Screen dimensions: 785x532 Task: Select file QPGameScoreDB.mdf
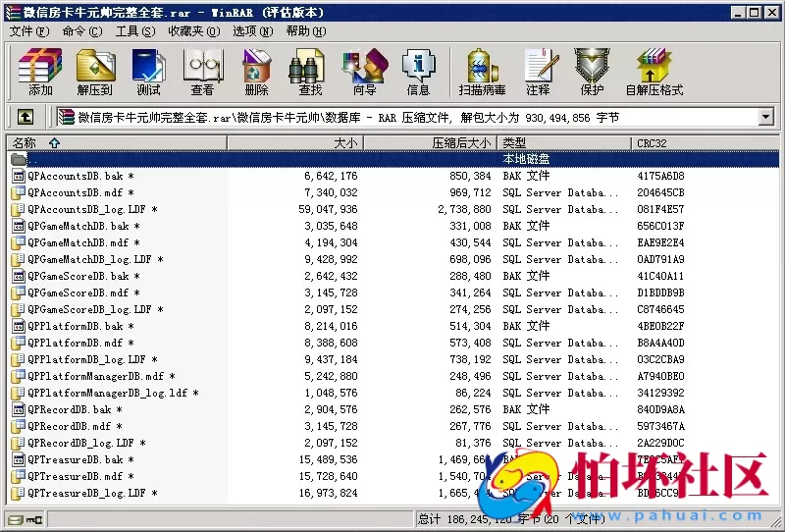pos(83,293)
